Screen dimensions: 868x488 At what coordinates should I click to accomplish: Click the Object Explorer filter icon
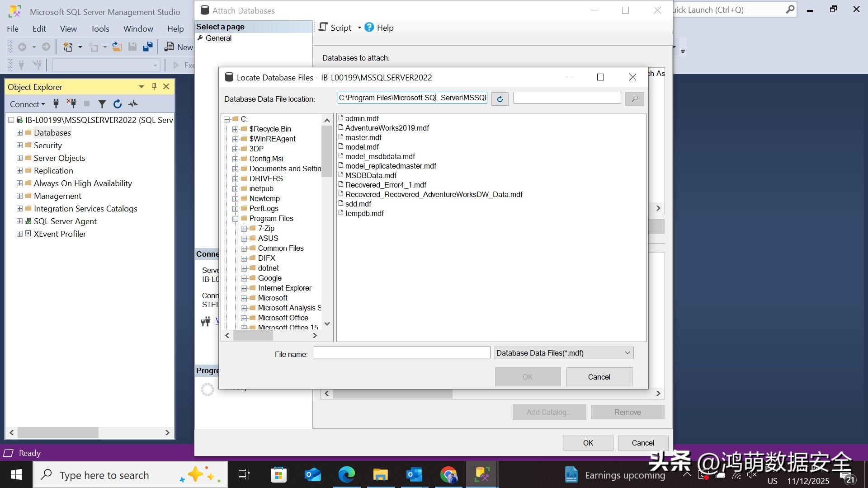coord(102,104)
